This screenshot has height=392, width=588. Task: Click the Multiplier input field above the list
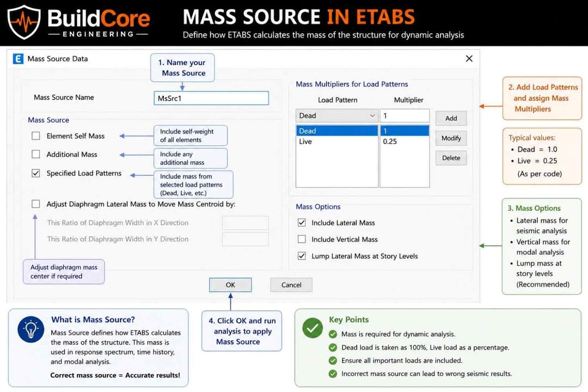[405, 115]
